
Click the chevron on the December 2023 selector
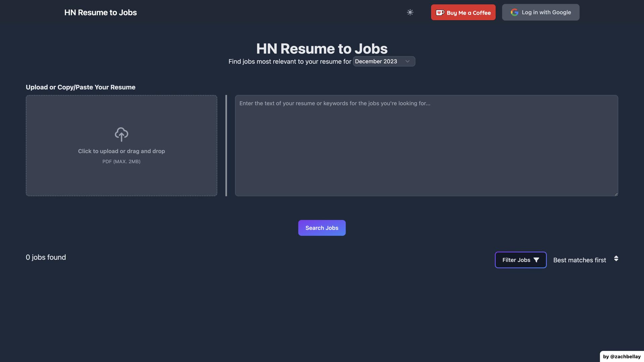(x=408, y=61)
